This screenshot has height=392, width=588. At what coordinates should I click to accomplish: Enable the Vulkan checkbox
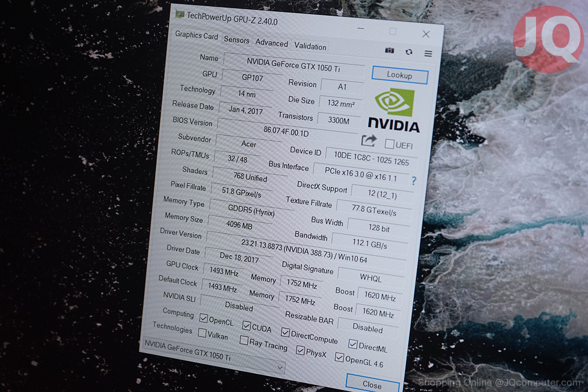pos(202,333)
